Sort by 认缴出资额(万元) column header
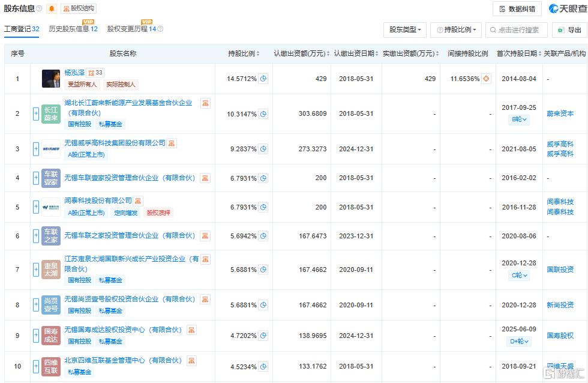The image size is (588, 383). [301, 53]
